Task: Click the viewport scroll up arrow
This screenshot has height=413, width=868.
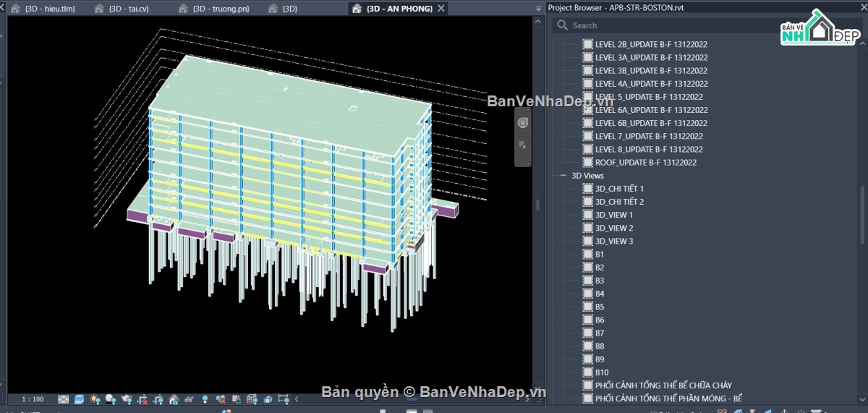Action: coord(537,21)
